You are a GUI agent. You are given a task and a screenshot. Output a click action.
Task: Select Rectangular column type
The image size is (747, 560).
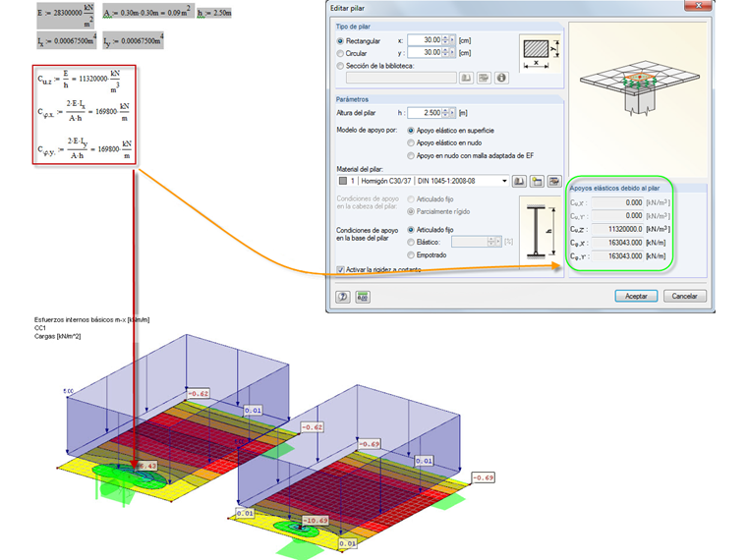click(340, 41)
